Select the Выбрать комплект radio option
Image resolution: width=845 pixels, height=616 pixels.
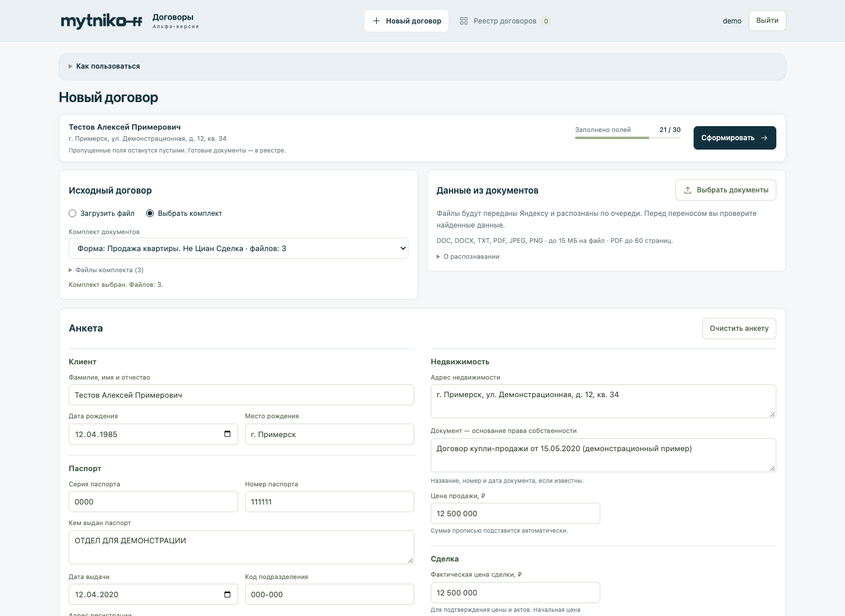150,214
